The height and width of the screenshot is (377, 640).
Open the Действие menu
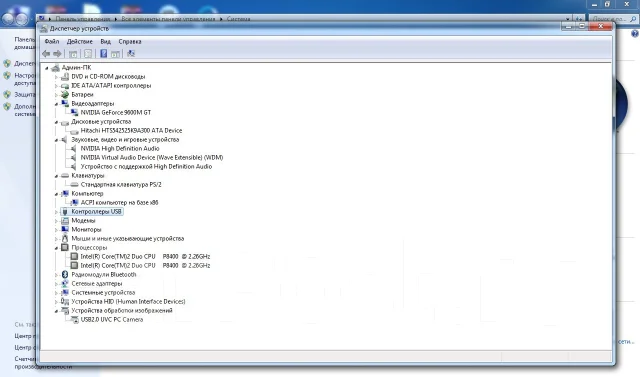click(80, 42)
